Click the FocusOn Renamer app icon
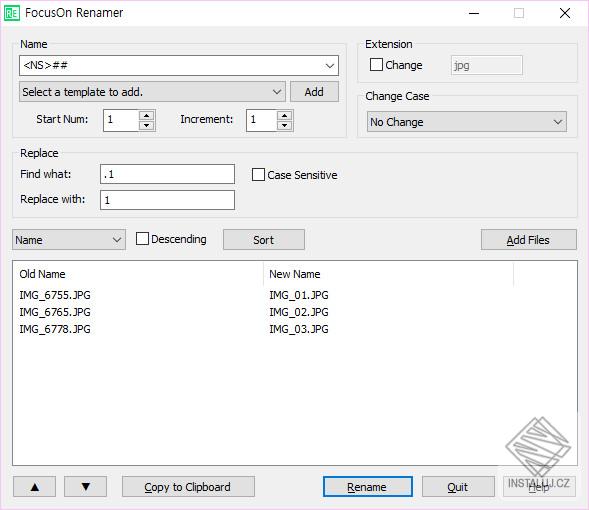 (12, 14)
